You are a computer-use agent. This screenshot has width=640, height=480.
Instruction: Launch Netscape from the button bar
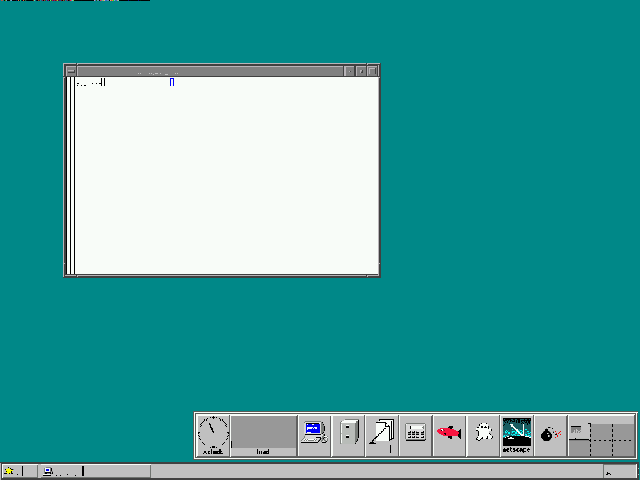517,433
